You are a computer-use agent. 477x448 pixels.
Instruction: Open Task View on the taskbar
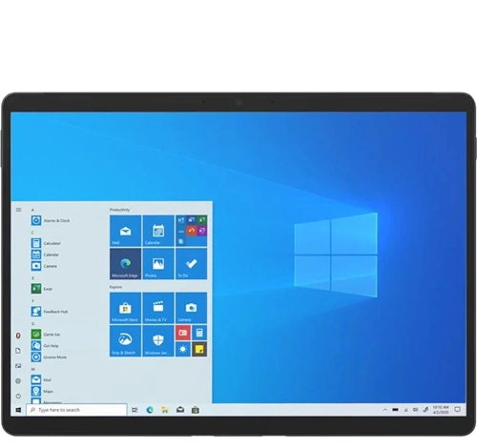click(135, 410)
